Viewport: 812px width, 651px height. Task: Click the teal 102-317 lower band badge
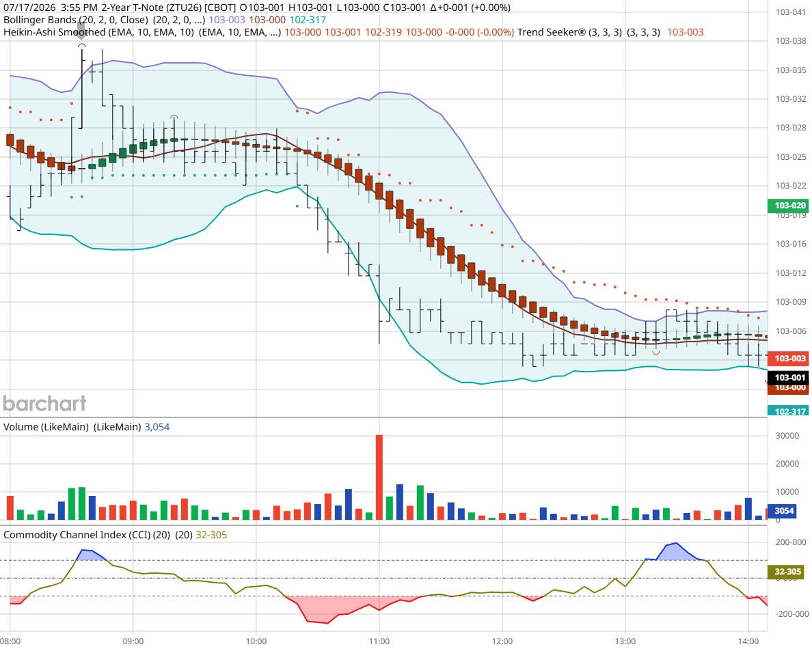pyautogui.click(x=787, y=411)
